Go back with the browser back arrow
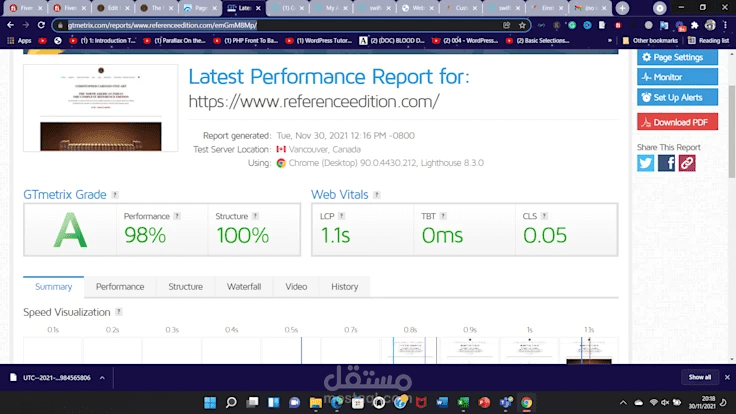Image resolution: width=736 pixels, height=414 pixels. coord(10,25)
